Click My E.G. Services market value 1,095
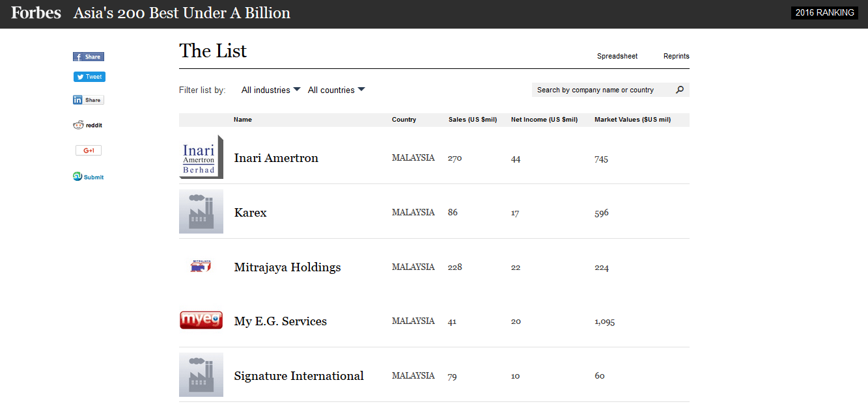 click(x=604, y=321)
